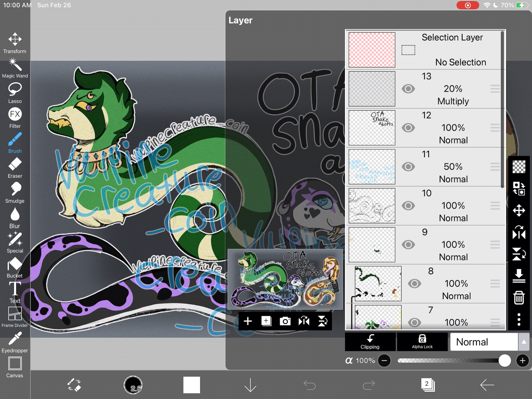532x399 pixels.
Task: Select the Selection Layer row
Action: click(425, 50)
